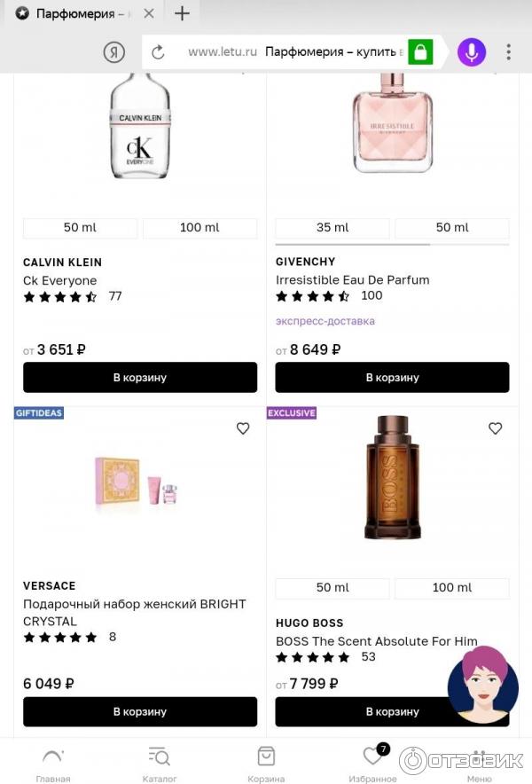Add Givenchy Irresistible to cart

point(392,377)
